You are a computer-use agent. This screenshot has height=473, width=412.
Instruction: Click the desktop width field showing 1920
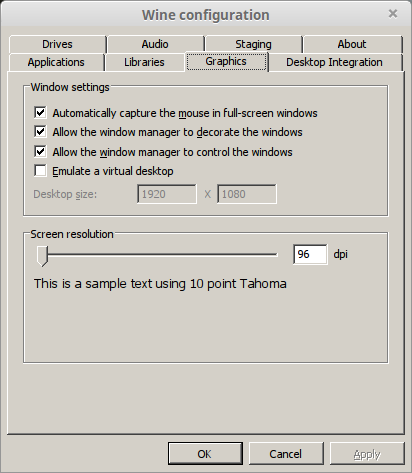[x=167, y=194]
